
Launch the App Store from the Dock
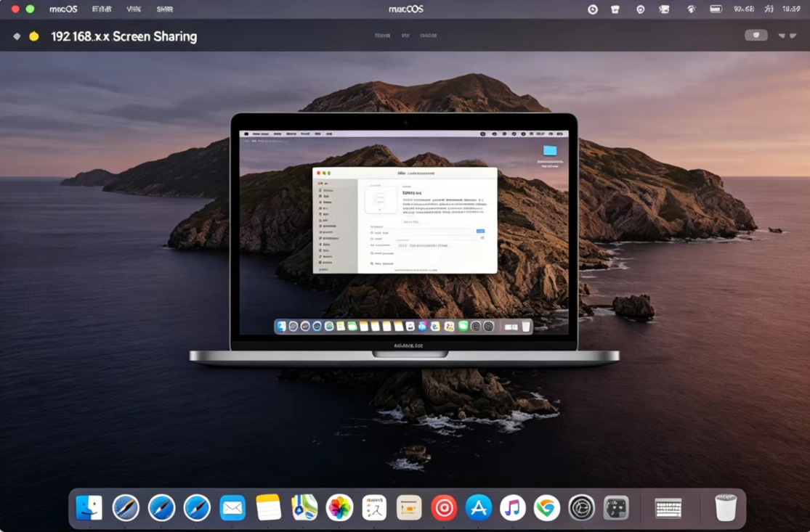click(478, 507)
